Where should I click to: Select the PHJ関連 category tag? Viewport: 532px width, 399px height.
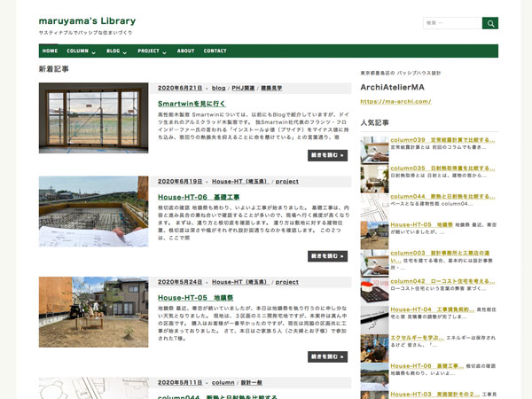[x=243, y=88]
